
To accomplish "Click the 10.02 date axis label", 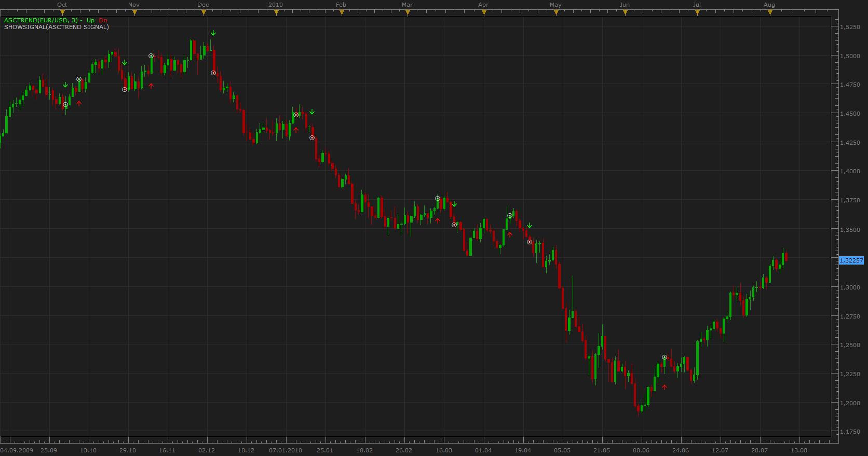I will 364,450.
